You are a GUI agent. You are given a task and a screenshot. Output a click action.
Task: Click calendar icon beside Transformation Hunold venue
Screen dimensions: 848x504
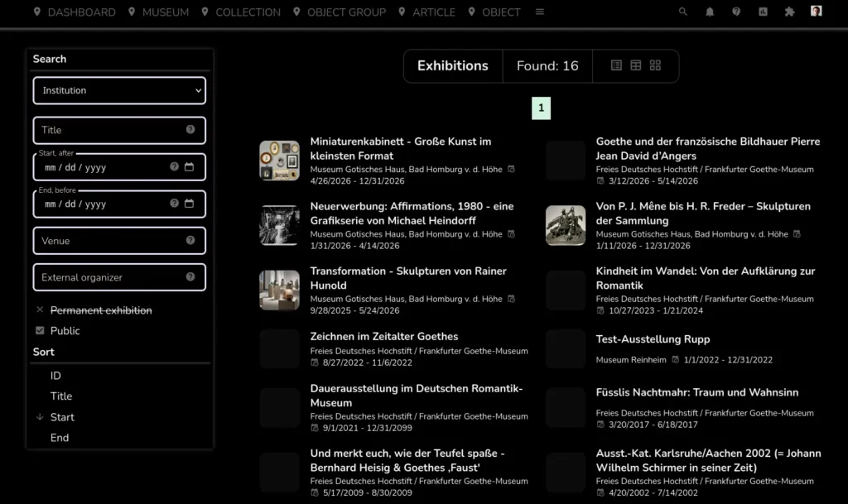click(511, 299)
